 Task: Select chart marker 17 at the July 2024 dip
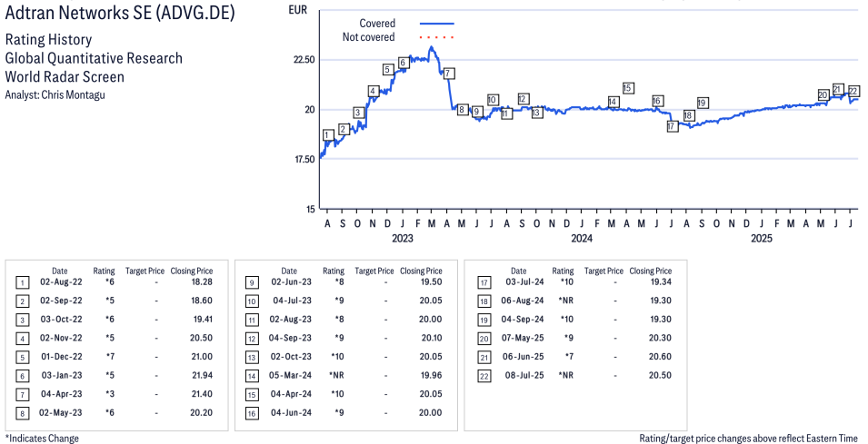tap(672, 126)
